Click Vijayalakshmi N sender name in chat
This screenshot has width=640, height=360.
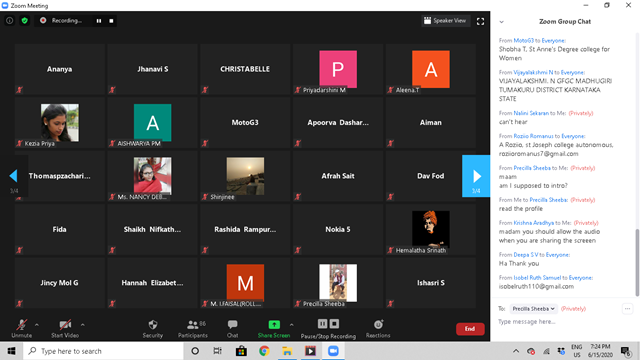pyautogui.click(x=533, y=72)
